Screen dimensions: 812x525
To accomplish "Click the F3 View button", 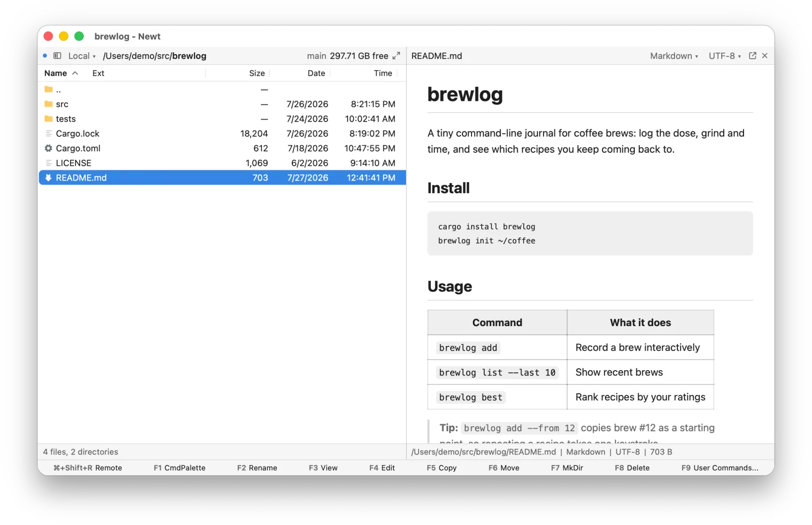I will point(323,468).
